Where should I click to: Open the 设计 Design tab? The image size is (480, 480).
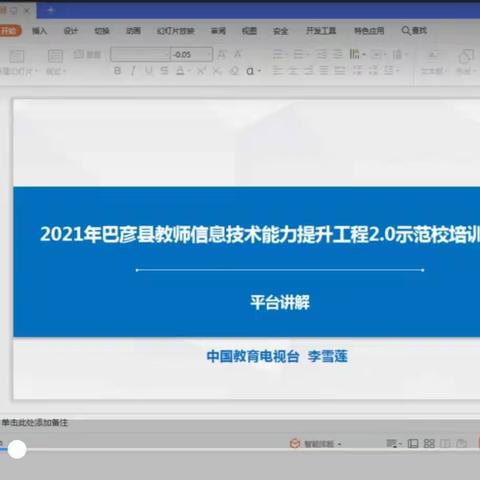pos(70,31)
